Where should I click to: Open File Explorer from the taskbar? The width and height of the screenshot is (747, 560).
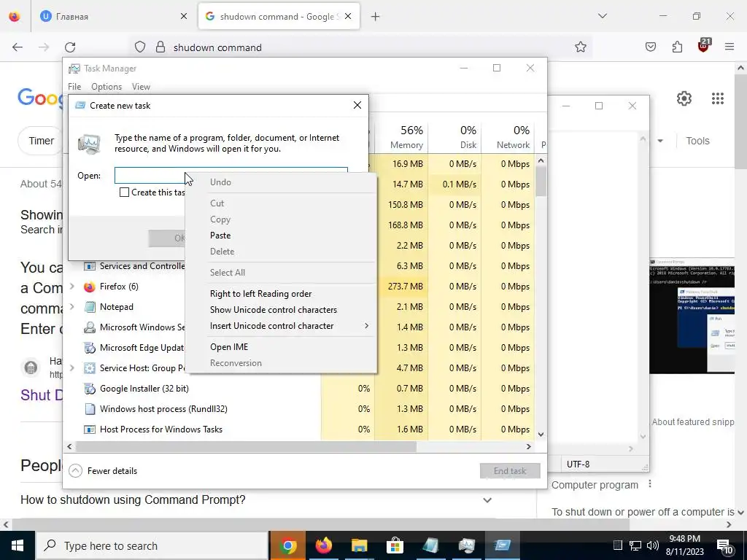tap(359, 545)
